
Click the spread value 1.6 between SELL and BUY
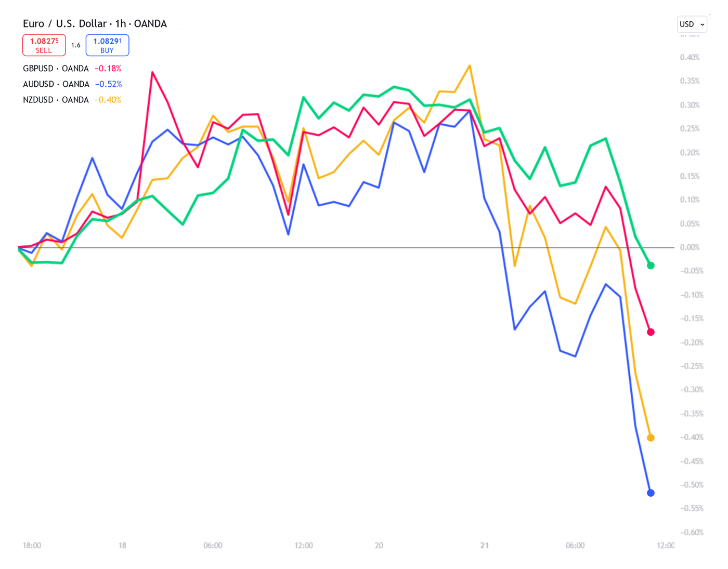point(76,45)
